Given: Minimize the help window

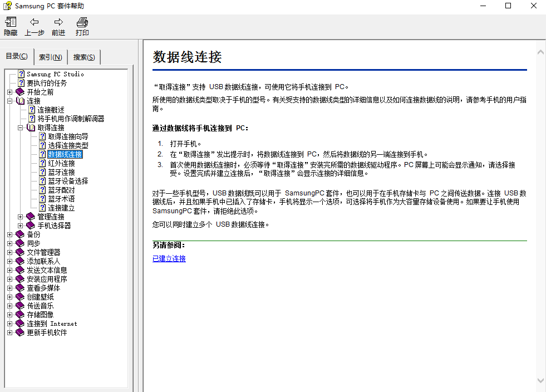Looking at the screenshot, I should point(483,6).
